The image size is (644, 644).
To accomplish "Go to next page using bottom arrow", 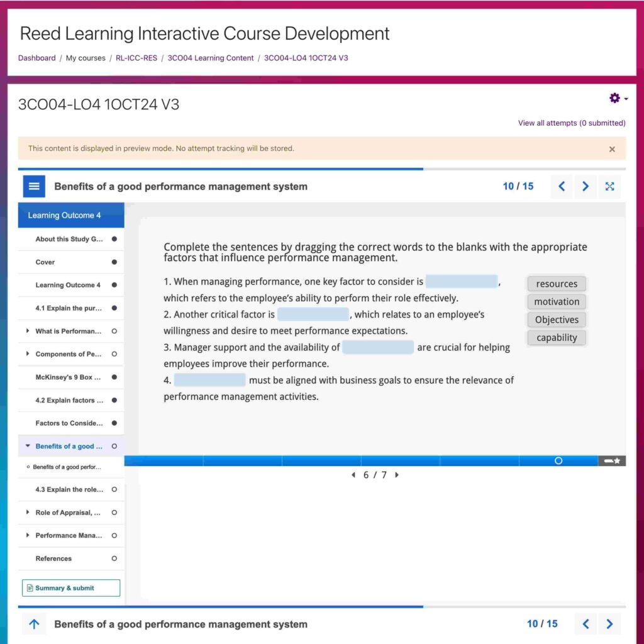I will point(609,624).
